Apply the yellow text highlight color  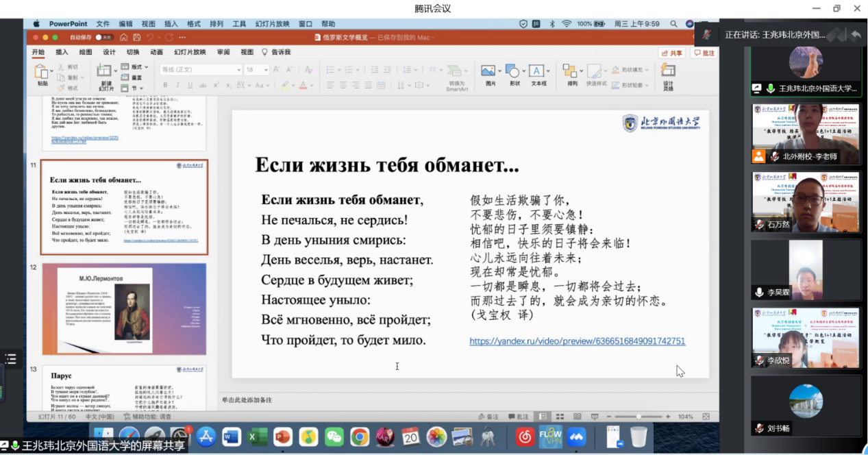[284, 85]
